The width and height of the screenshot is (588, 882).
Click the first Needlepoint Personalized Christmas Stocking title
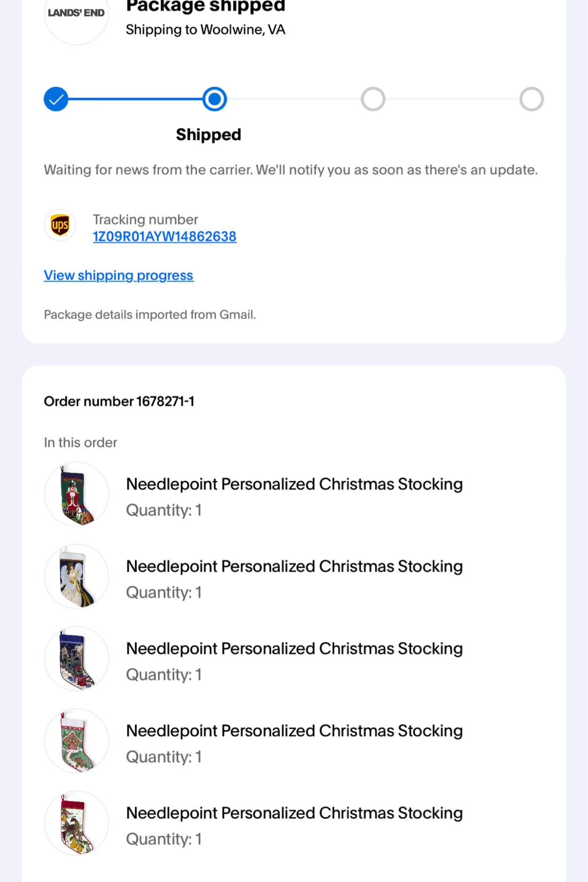pos(294,484)
